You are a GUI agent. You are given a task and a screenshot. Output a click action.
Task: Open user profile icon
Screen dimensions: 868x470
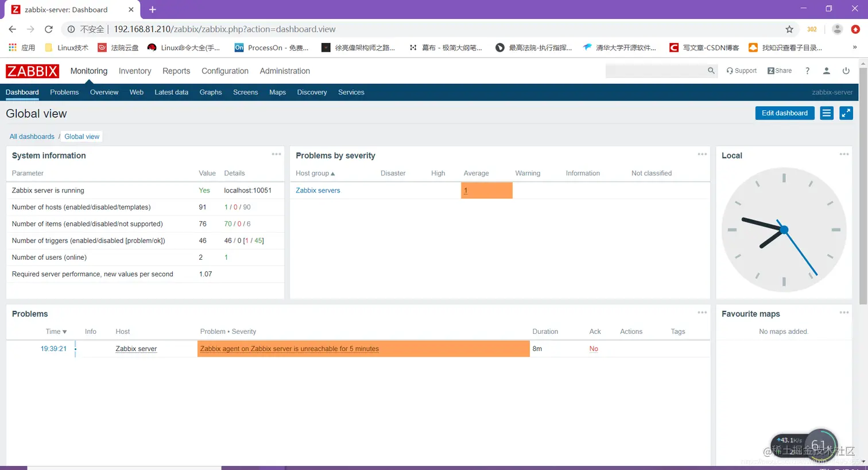pos(827,71)
